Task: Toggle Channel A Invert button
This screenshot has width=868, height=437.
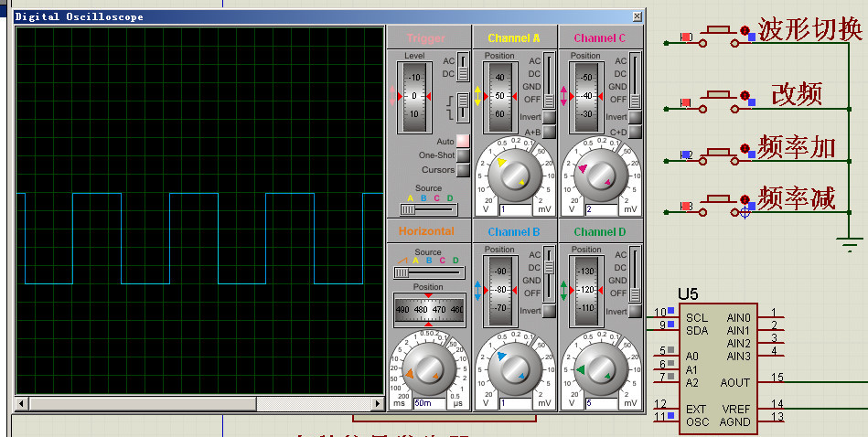Action: pyautogui.click(x=549, y=117)
